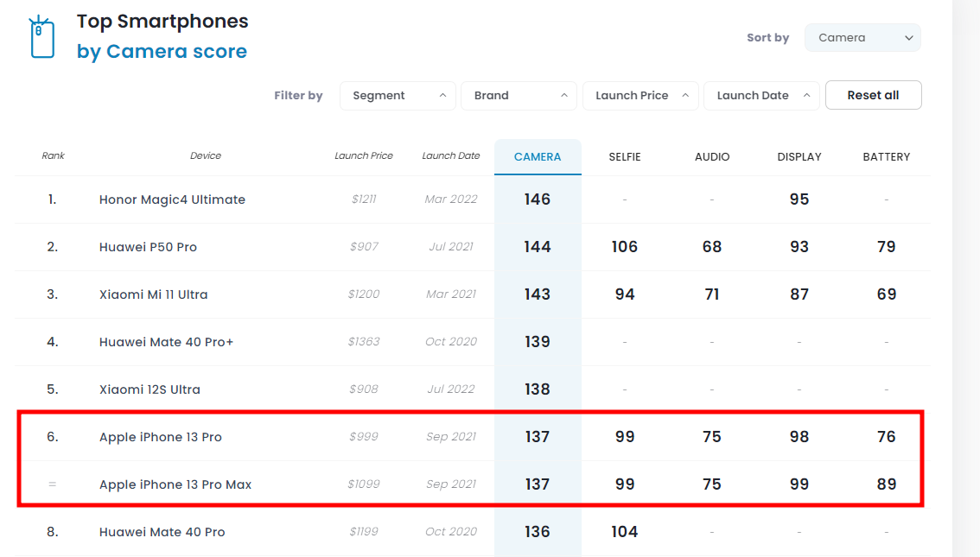The height and width of the screenshot is (557, 980).
Task: Open the Launch Price filter
Action: tap(640, 96)
